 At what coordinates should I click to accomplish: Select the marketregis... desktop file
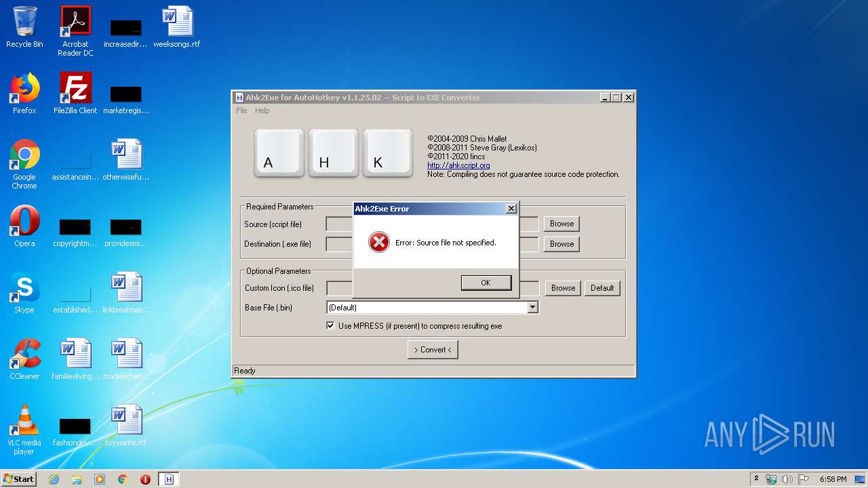[126, 99]
